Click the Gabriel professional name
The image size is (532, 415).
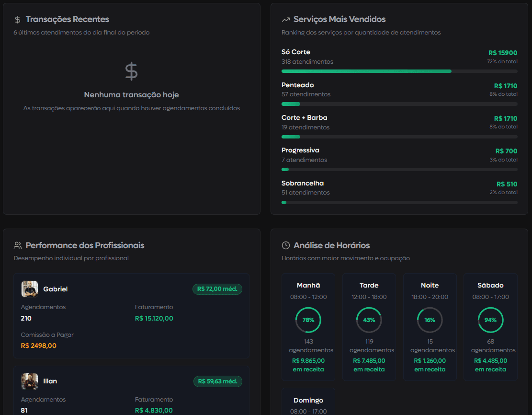(x=55, y=289)
